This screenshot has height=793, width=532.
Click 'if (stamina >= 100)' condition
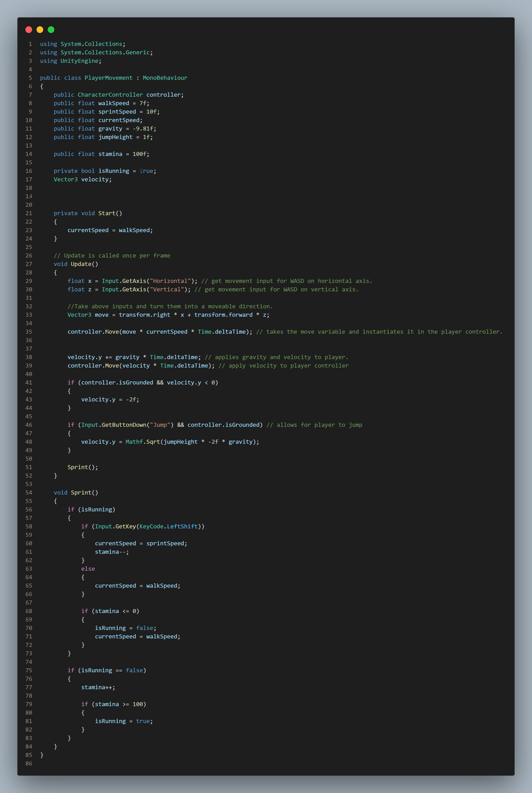coord(114,705)
